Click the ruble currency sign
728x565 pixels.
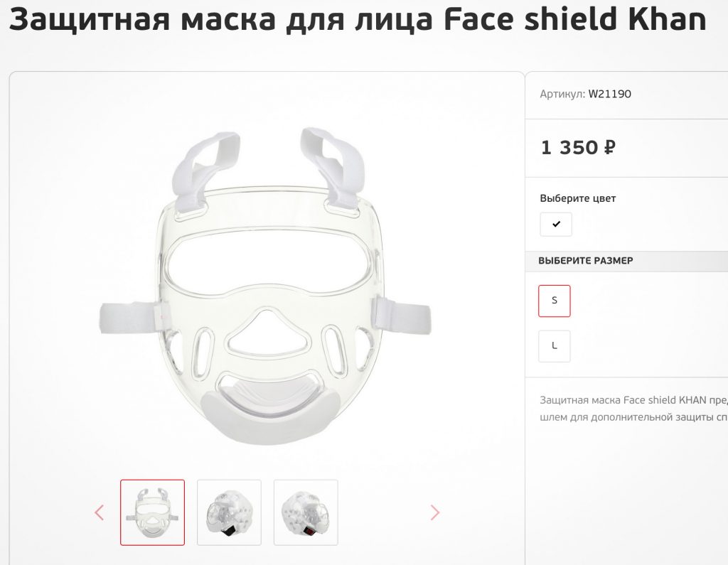point(609,148)
